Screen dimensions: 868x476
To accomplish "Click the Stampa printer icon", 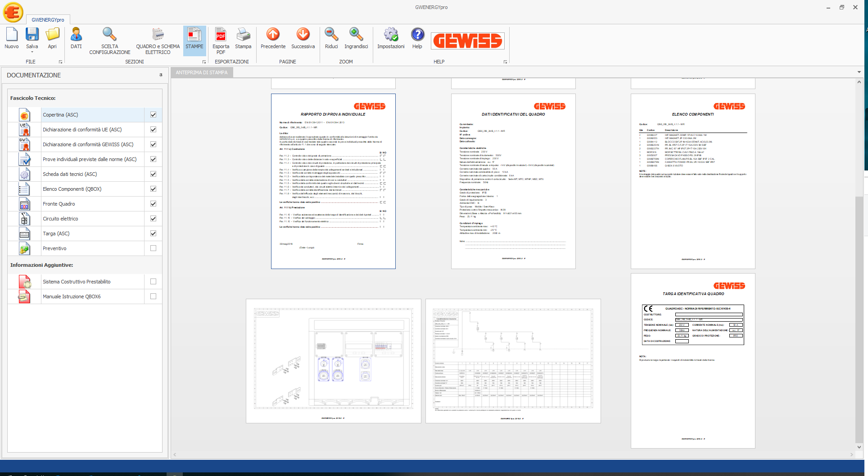I will pos(243,35).
